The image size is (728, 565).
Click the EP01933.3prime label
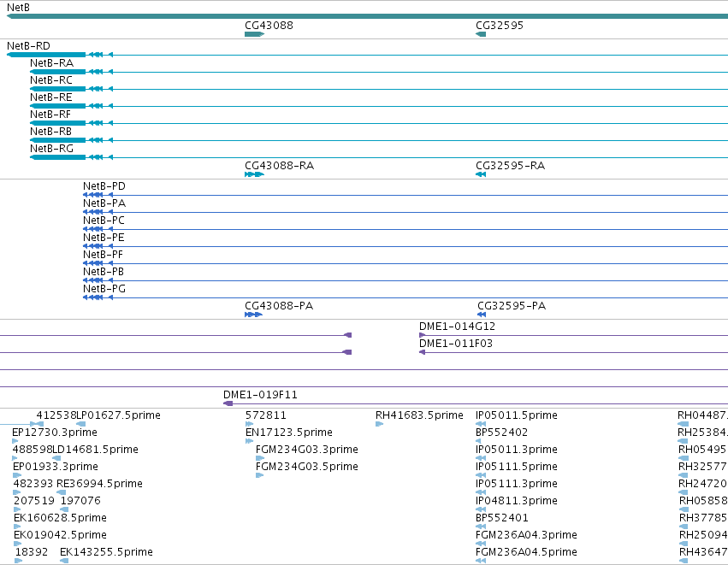(x=56, y=467)
